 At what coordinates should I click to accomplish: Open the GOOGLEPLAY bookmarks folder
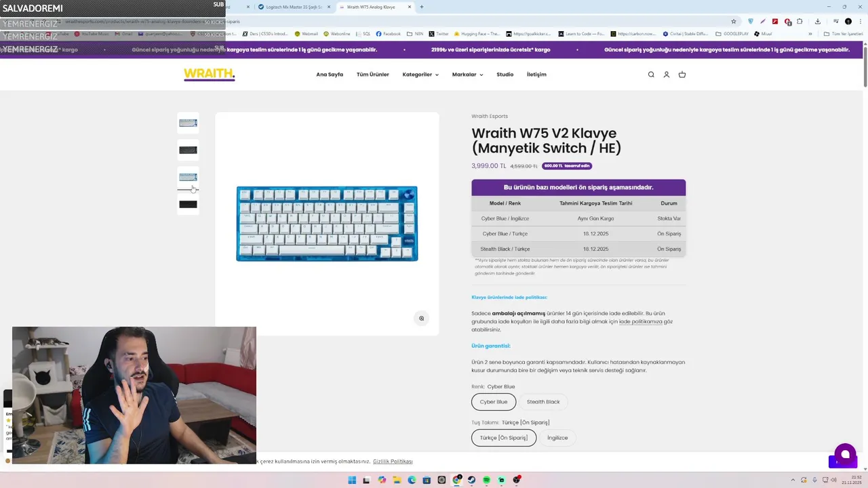pos(731,34)
